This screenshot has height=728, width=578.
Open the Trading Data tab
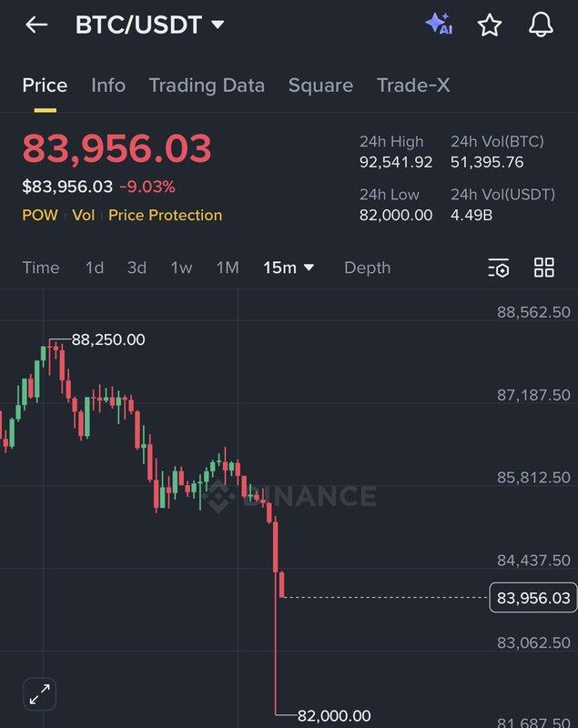click(207, 86)
